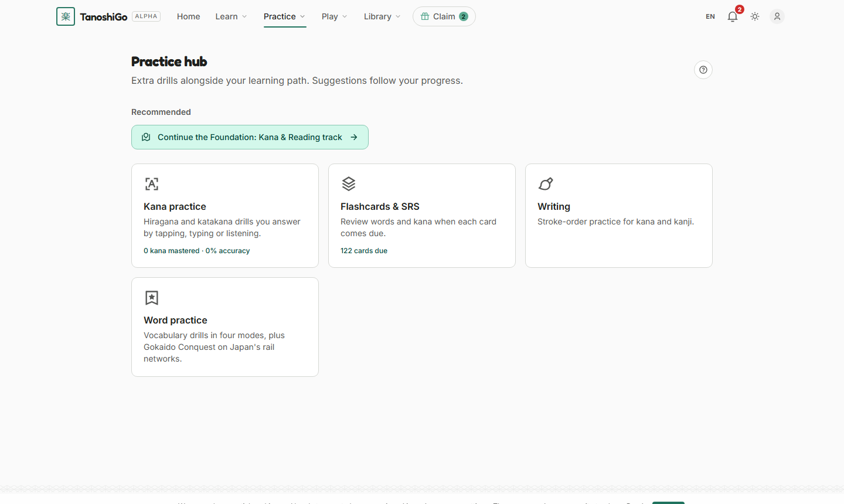844x504 pixels.
Task: Go to the Home nav item
Action: coord(189,16)
